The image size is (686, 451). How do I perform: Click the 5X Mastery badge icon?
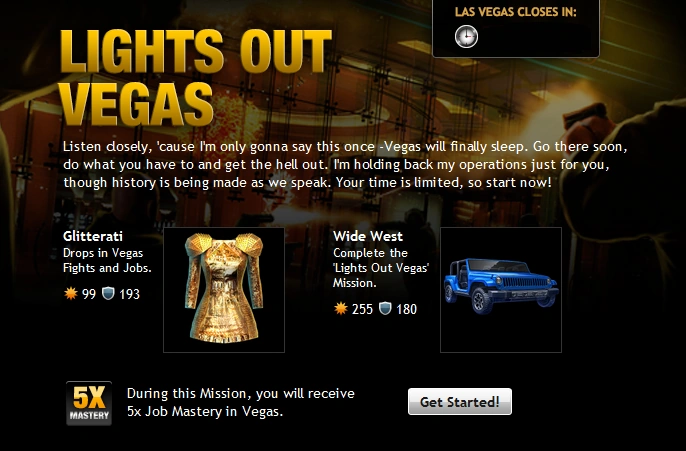coord(89,403)
